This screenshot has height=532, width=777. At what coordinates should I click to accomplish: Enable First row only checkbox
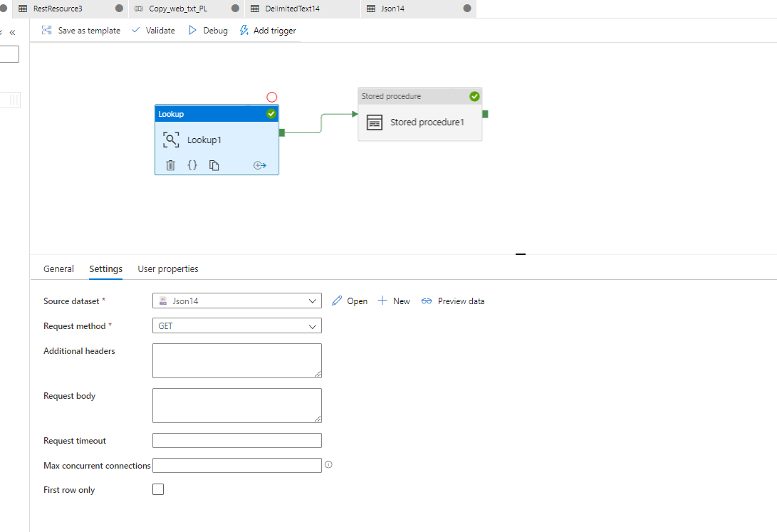(x=158, y=489)
